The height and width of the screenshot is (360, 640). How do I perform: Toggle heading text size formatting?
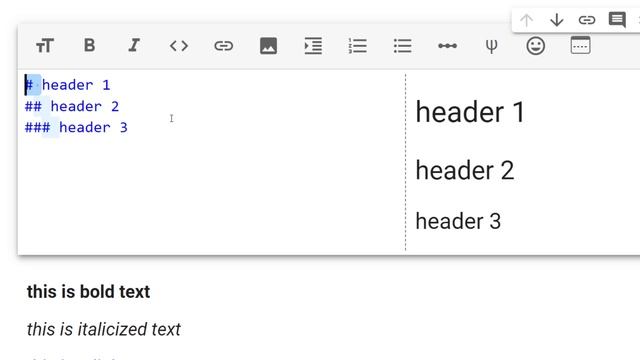pos(44,46)
